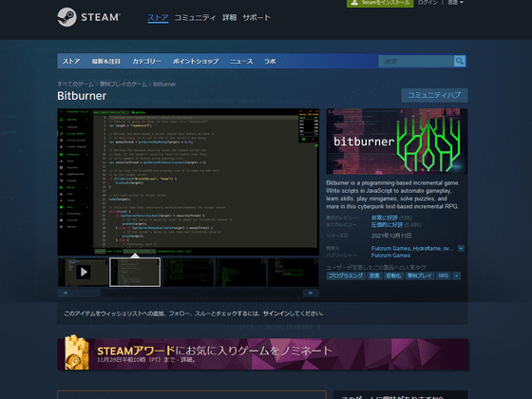Click 無料プレイのゲーム breadcrumb link
This screenshot has width=532, height=399.
(x=123, y=85)
